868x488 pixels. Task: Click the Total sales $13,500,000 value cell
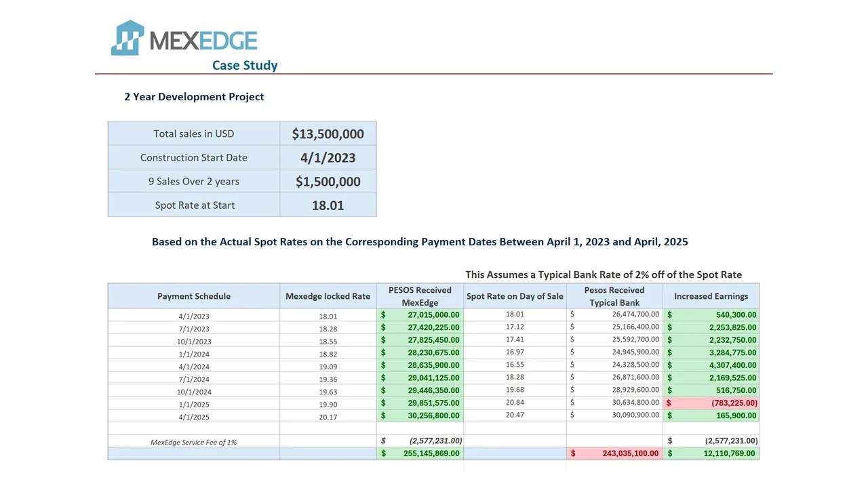(x=328, y=134)
